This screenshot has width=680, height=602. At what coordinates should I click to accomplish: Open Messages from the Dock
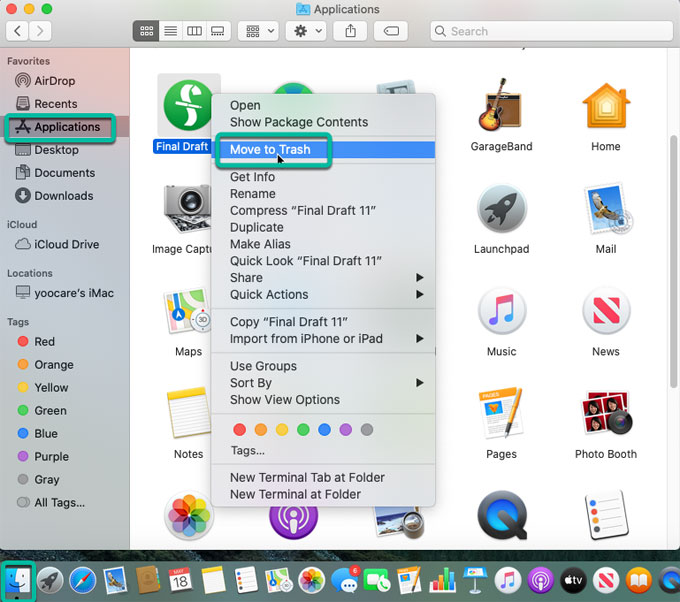[x=346, y=580]
